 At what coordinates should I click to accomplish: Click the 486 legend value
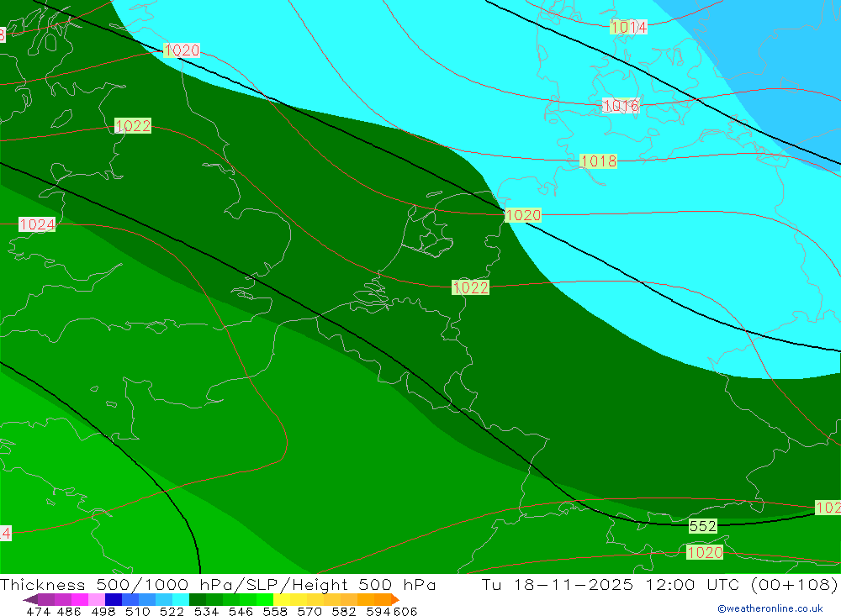[69, 611]
